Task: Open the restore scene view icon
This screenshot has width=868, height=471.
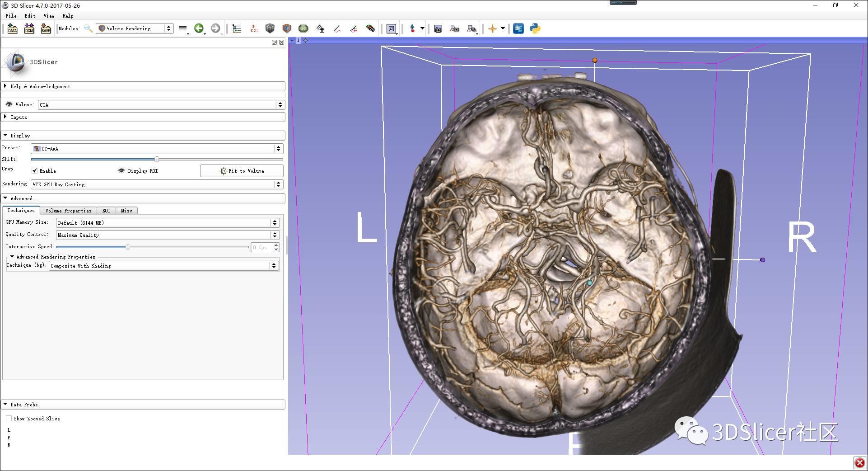Action: click(x=471, y=28)
